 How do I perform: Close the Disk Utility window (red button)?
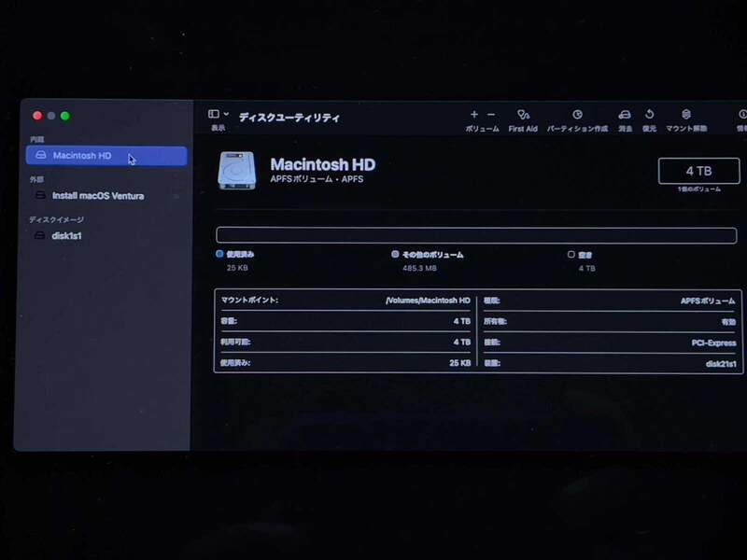(x=37, y=116)
